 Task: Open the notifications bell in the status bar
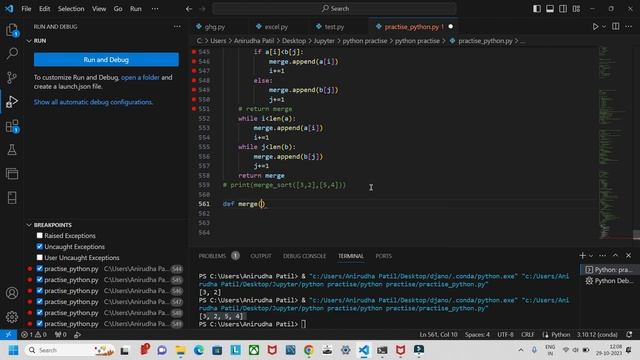[629, 335]
